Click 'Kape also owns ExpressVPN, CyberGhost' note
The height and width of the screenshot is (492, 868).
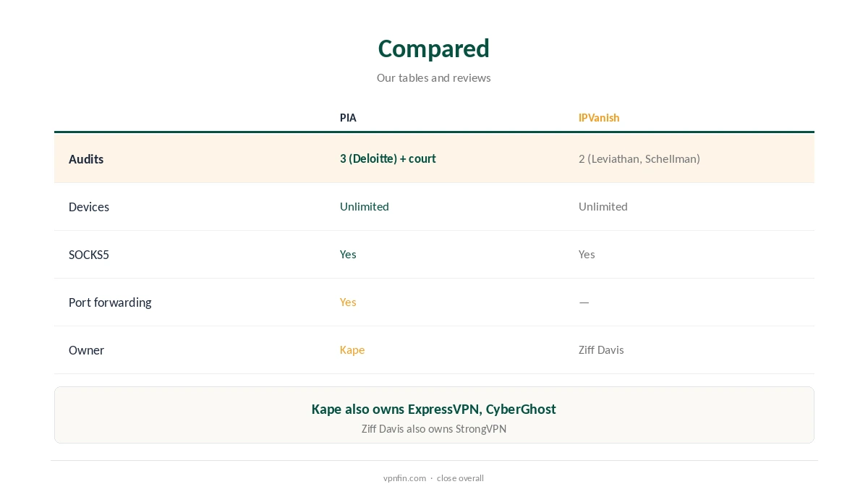[434, 409]
